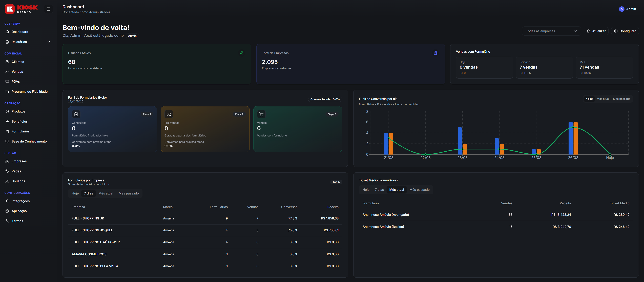Screen dimensions: 644x282
Task: Click the Atualizar button
Action: point(596,31)
